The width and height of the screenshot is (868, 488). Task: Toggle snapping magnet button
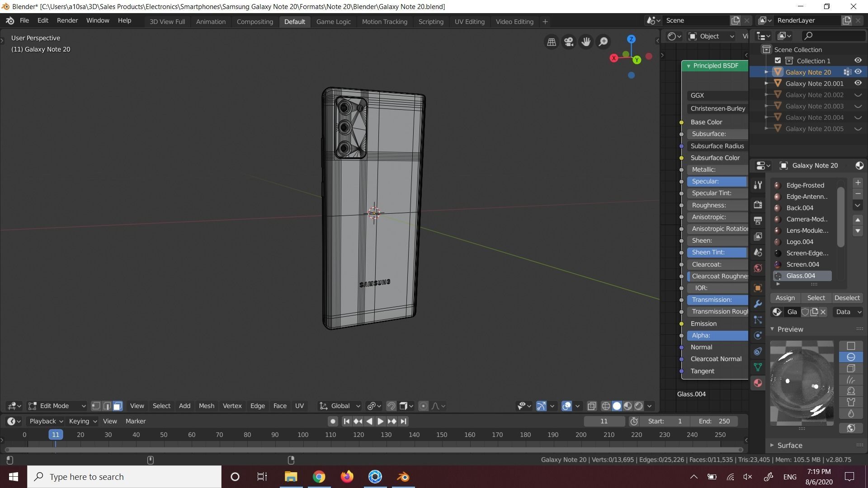point(391,406)
